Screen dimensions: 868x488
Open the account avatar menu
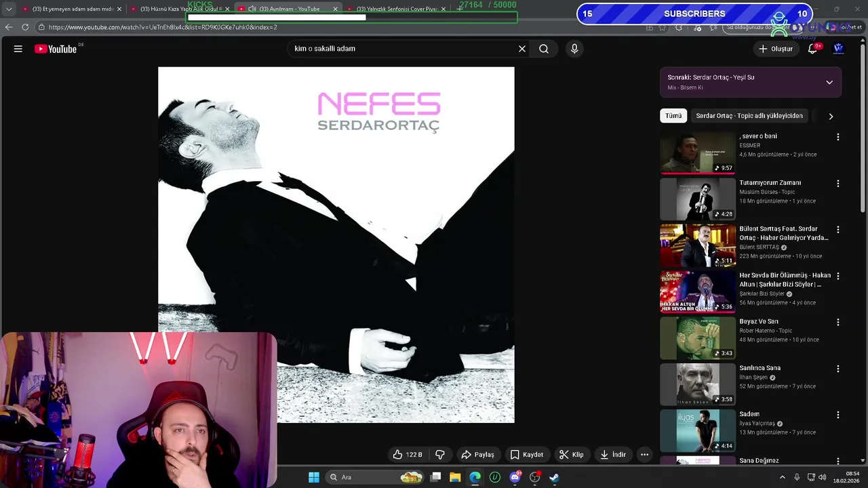(838, 49)
